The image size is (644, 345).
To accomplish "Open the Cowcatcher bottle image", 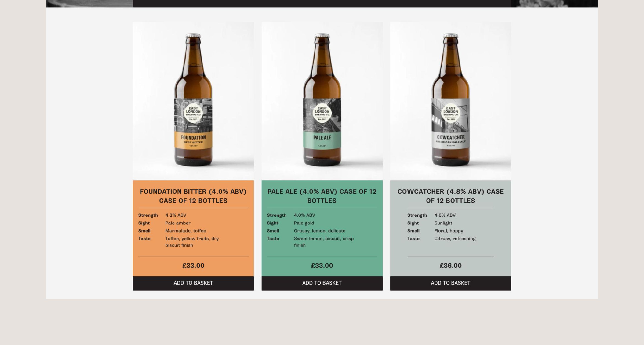I will [451, 101].
